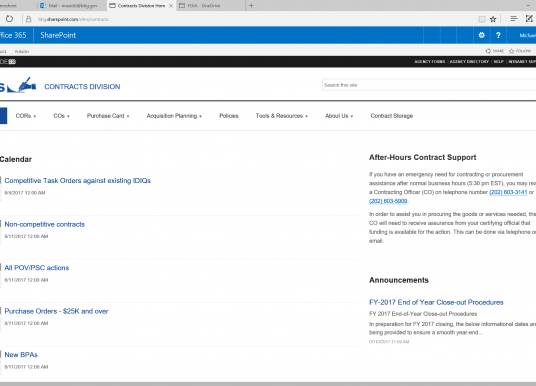Open Purchase Orders - $25K and over

click(x=56, y=311)
